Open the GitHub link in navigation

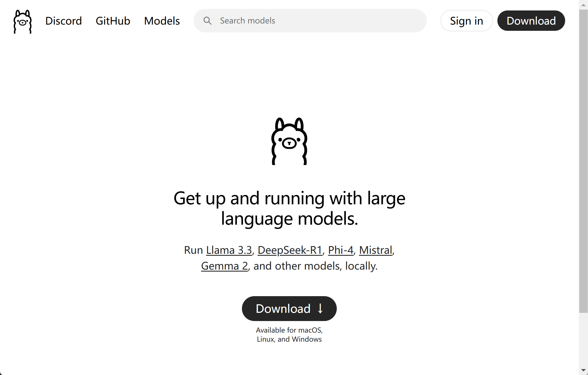click(113, 21)
